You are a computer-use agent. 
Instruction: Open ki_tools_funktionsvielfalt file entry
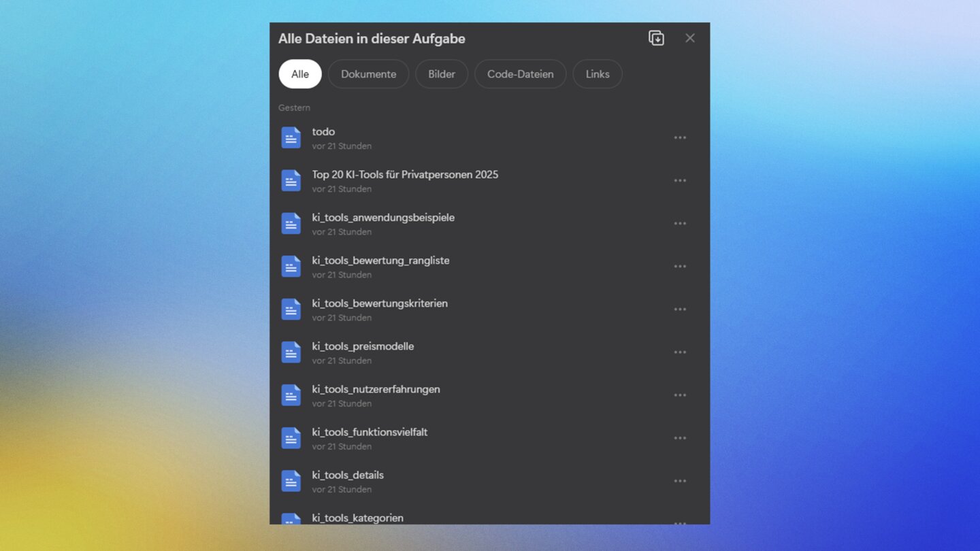pyautogui.click(x=370, y=432)
